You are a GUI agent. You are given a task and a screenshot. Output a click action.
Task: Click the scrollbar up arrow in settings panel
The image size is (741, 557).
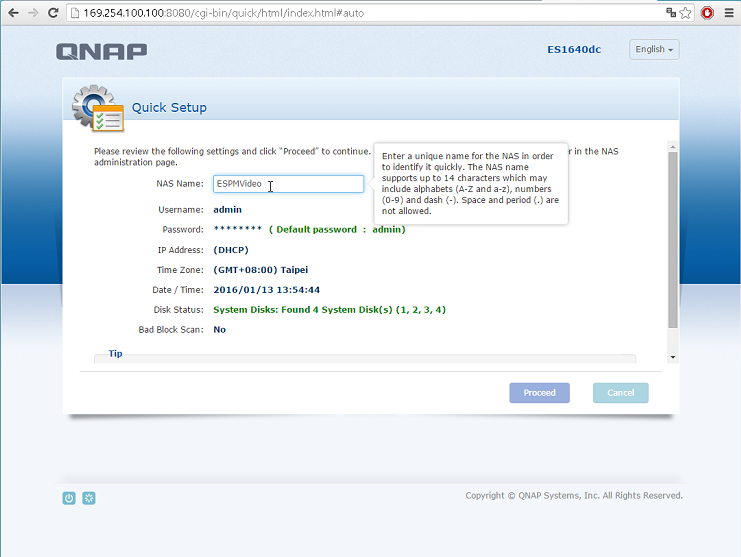[x=673, y=147]
